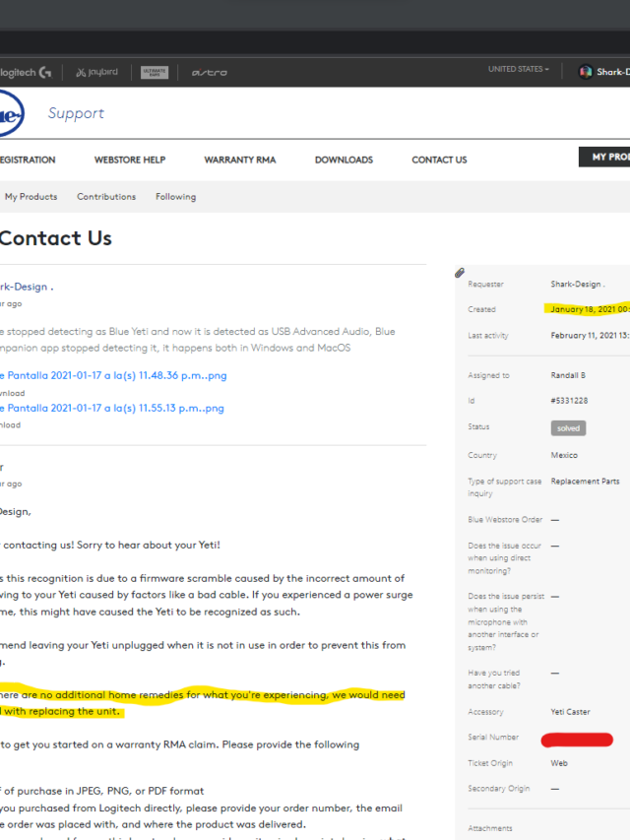Open the Astro brand logo
This screenshot has width=630, height=840.
coord(210,72)
